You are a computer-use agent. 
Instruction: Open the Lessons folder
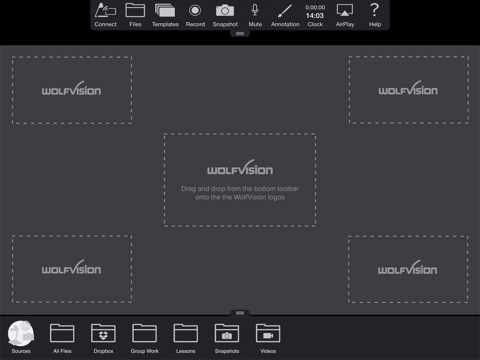pyautogui.click(x=186, y=338)
